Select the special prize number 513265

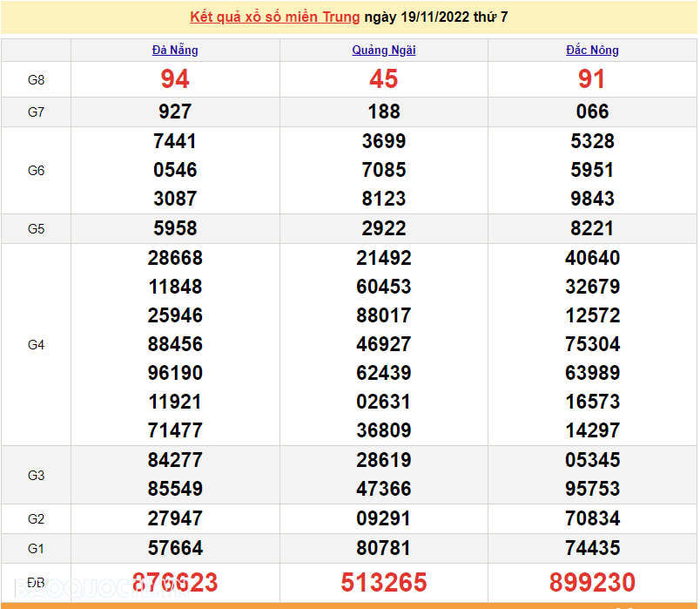(x=384, y=582)
